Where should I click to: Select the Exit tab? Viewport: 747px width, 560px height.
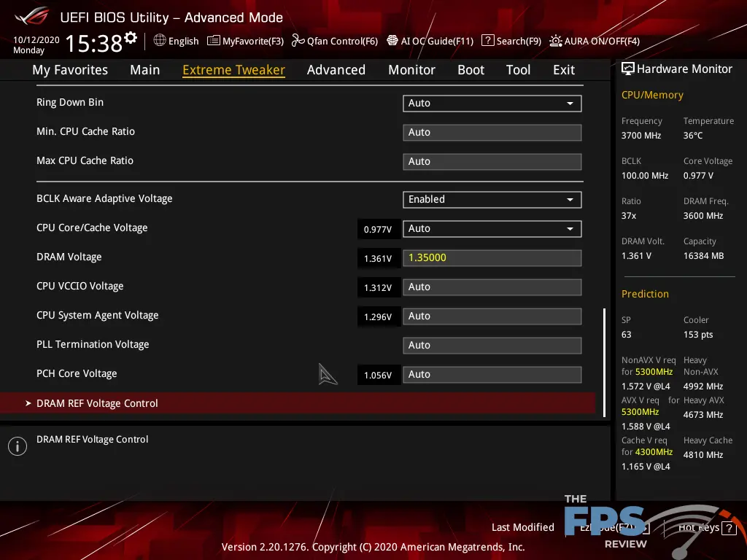pos(564,70)
